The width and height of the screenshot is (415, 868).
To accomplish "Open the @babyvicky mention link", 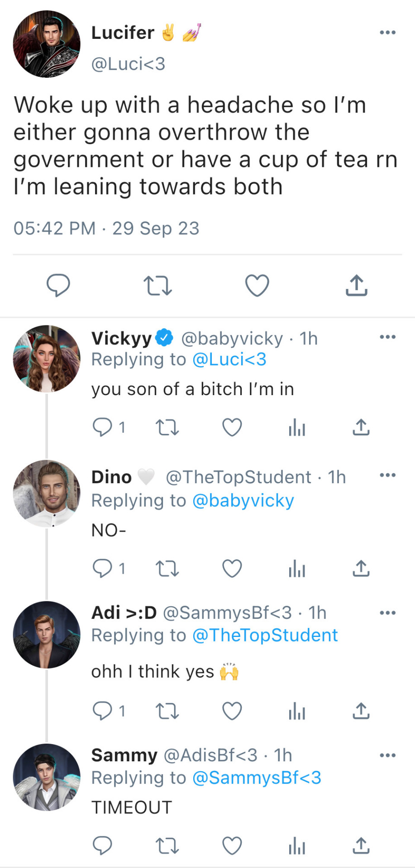I will pyautogui.click(x=243, y=501).
